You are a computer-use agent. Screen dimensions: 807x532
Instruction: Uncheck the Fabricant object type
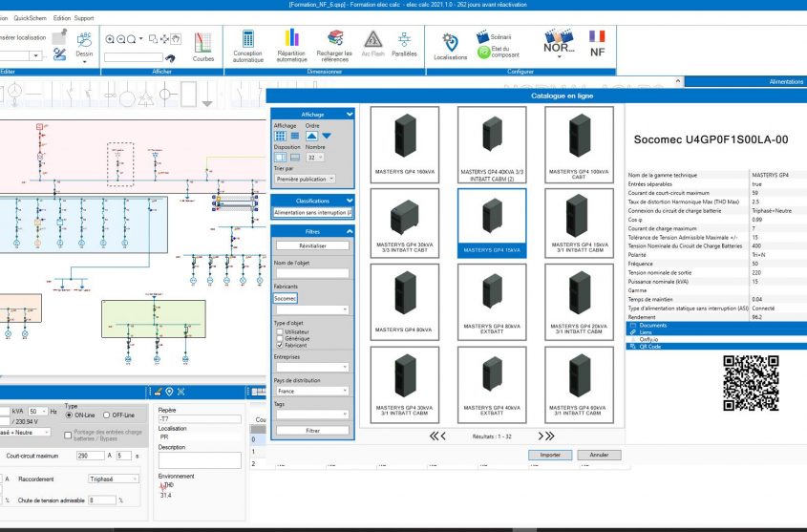point(280,345)
